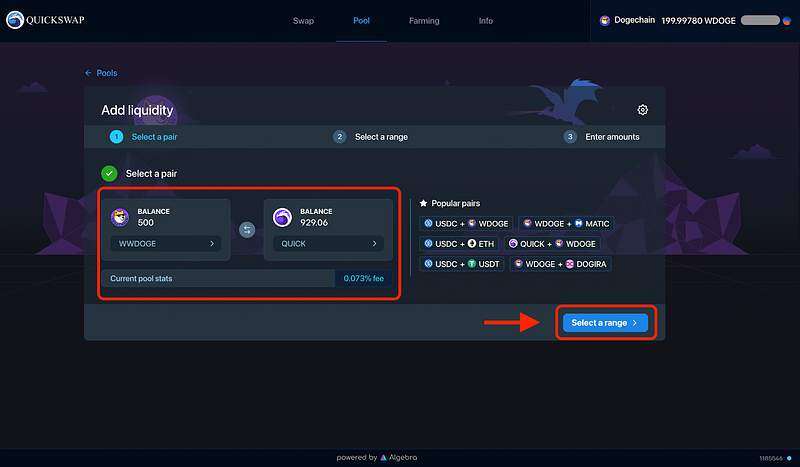Click the blue Select a range button
The image size is (800, 467).
click(x=605, y=323)
